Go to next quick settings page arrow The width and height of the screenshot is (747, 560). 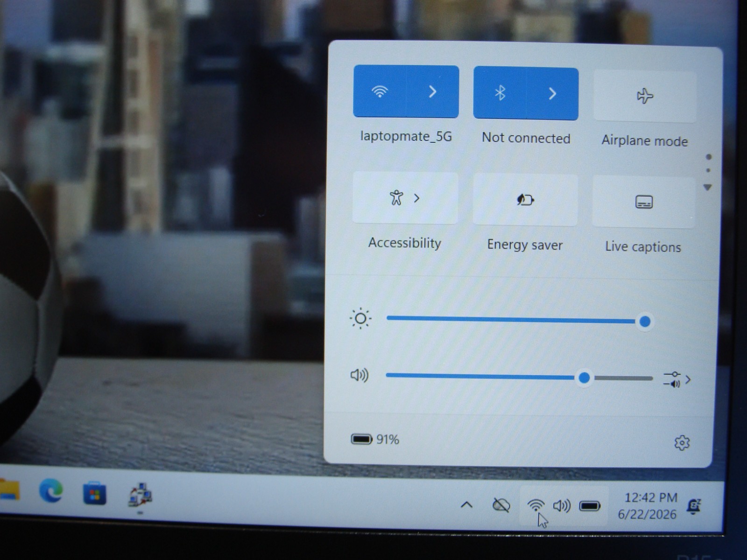pyautogui.click(x=708, y=187)
